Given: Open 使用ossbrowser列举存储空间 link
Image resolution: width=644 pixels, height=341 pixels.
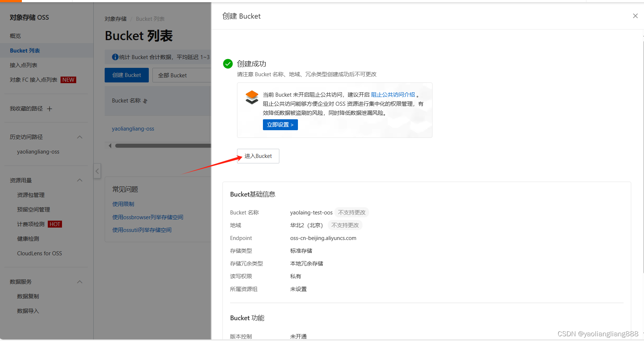Looking at the screenshot, I should coord(148,217).
